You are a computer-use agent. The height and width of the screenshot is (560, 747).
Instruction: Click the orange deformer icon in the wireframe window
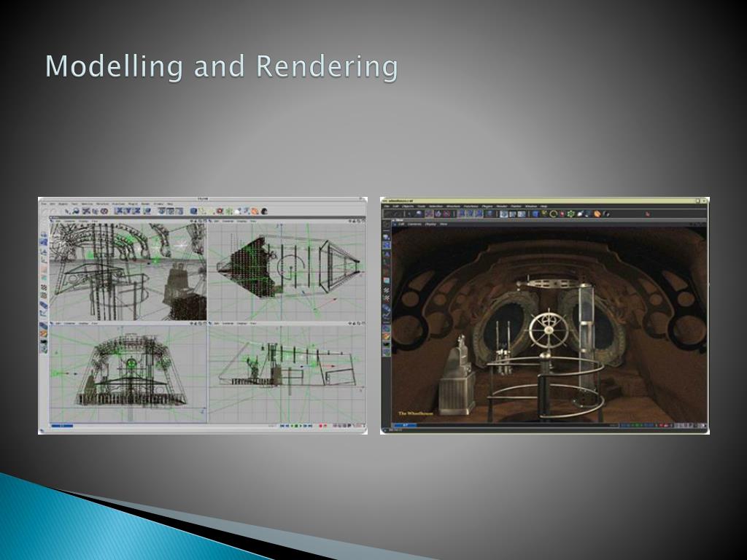point(255,211)
